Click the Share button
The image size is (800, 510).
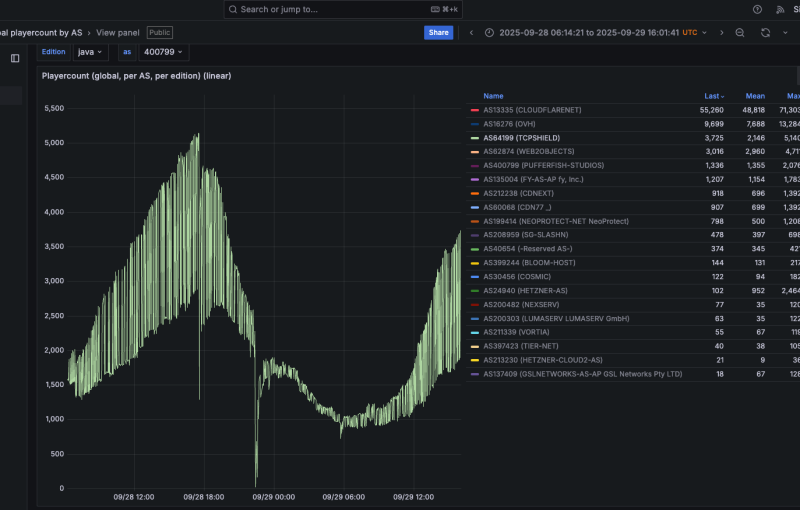438,33
